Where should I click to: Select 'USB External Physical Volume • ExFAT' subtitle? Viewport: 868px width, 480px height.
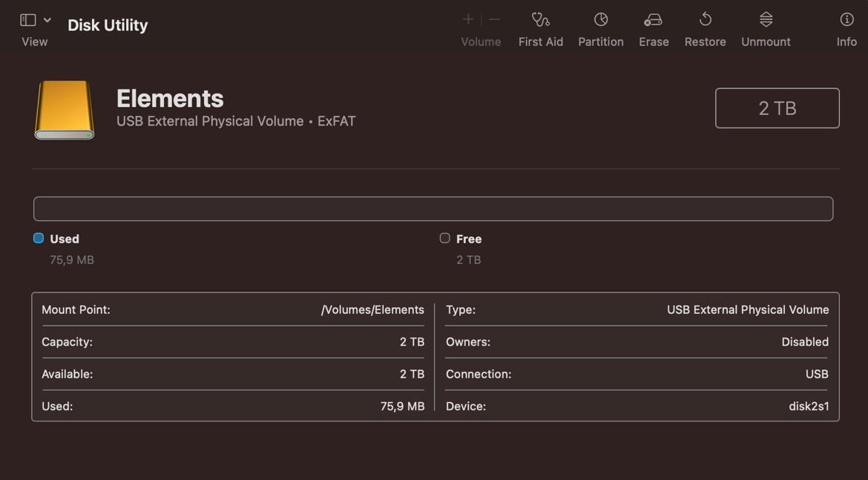236,121
